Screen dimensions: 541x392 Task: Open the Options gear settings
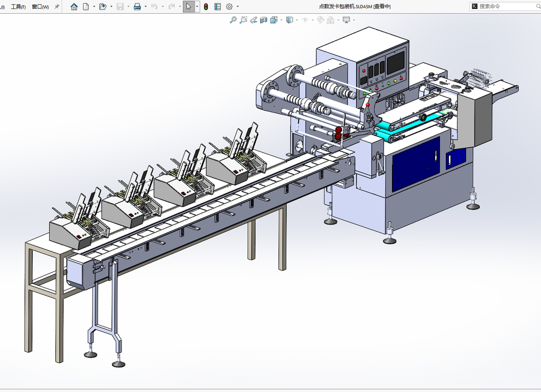229,6
